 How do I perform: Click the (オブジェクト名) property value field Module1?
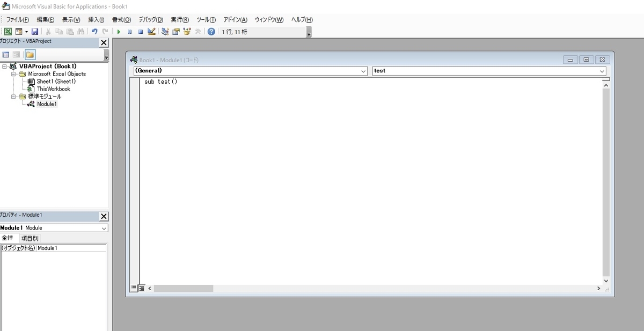click(x=71, y=248)
